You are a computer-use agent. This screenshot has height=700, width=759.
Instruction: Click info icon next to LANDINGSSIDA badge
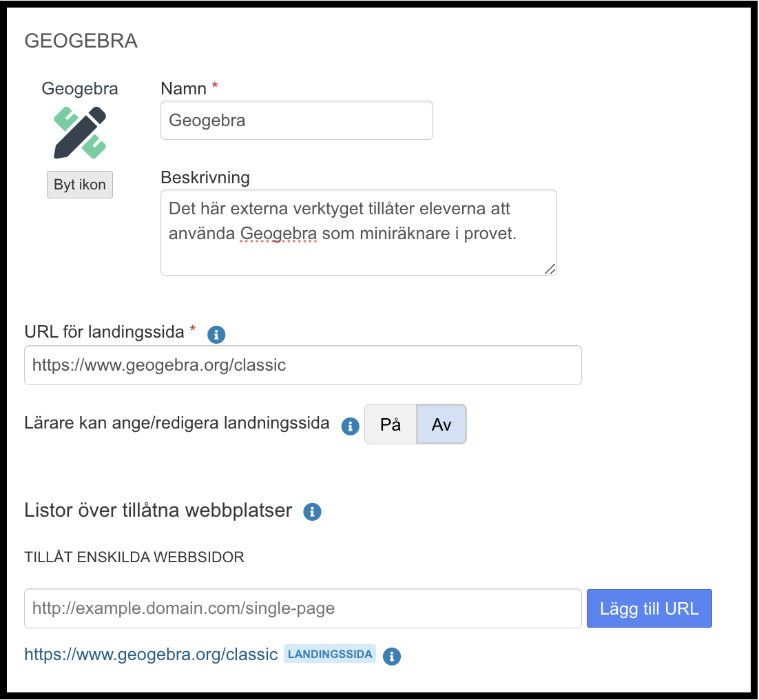[x=391, y=657]
